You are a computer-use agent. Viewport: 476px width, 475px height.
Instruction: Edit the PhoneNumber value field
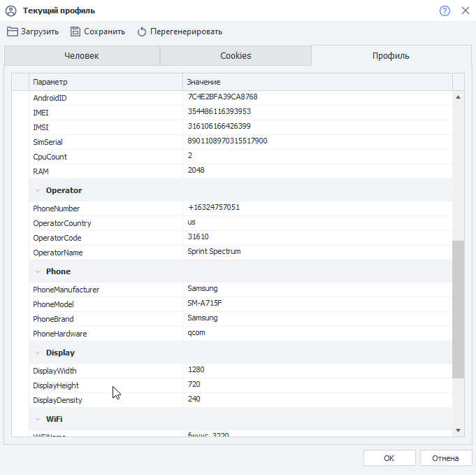(317, 208)
